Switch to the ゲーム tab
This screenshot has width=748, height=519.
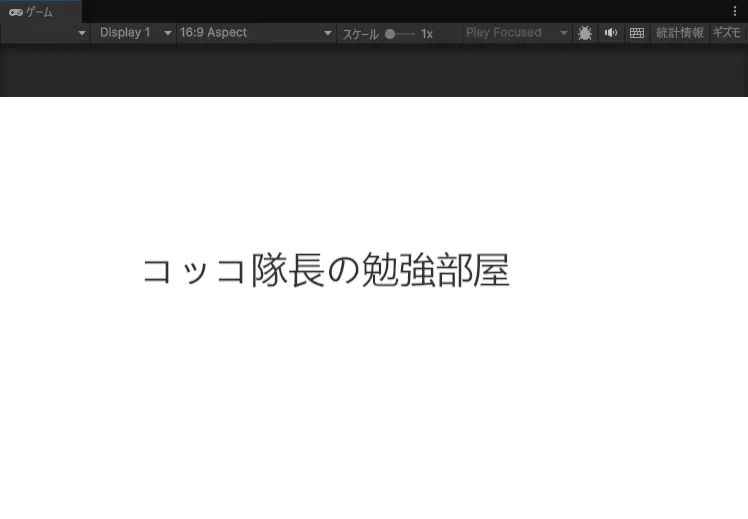click(41, 12)
